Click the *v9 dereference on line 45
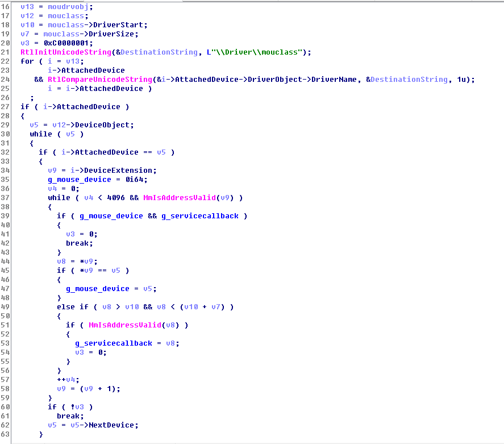 click(86, 271)
